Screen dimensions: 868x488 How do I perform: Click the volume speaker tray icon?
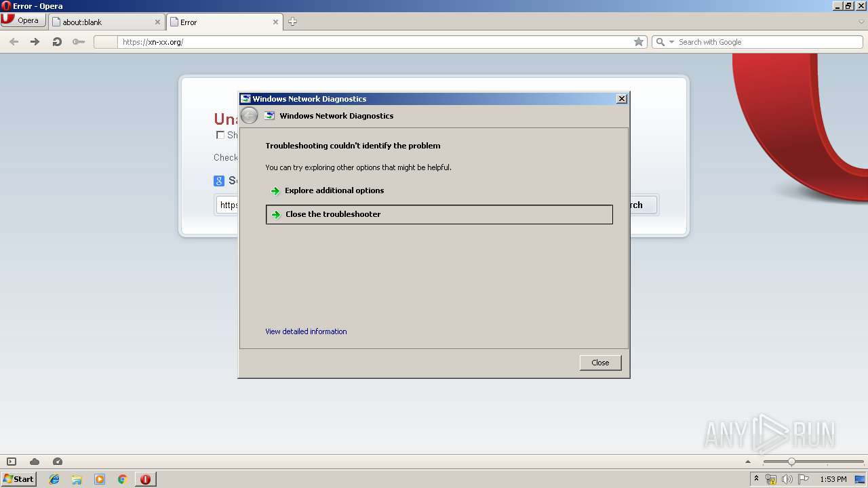787,479
